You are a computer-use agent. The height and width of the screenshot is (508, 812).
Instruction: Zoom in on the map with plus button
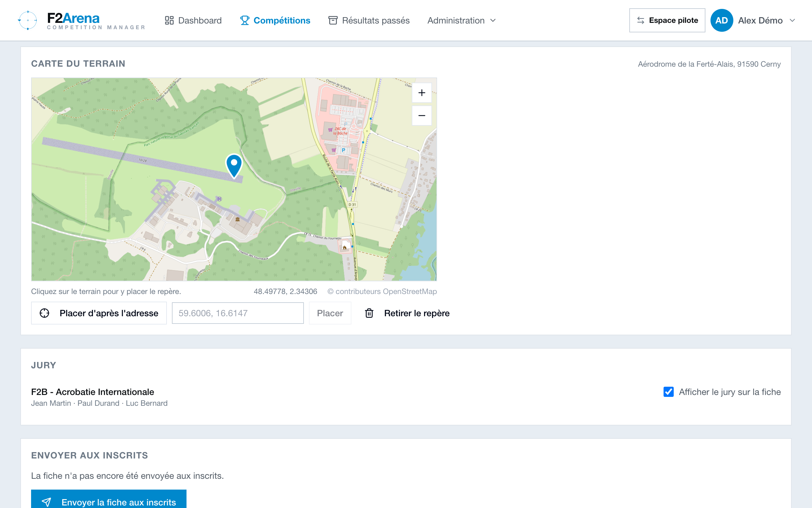pyautogui.click(x=422, y=93)
